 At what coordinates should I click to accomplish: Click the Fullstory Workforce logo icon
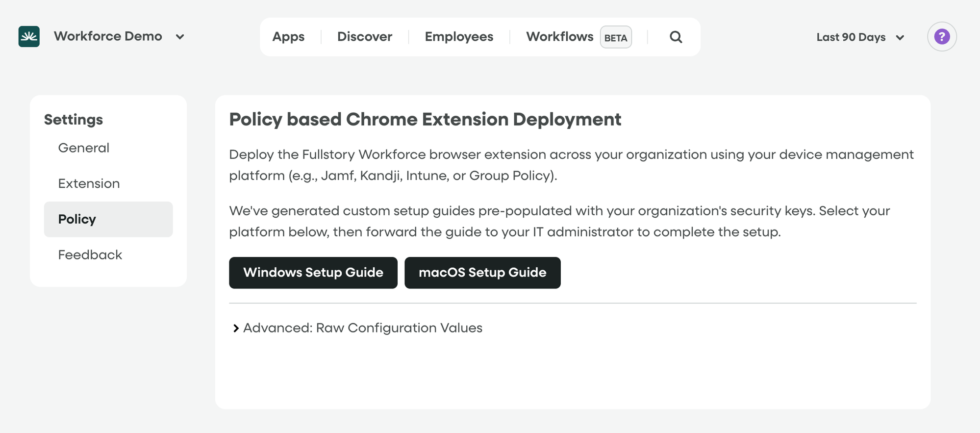(29, 37)
